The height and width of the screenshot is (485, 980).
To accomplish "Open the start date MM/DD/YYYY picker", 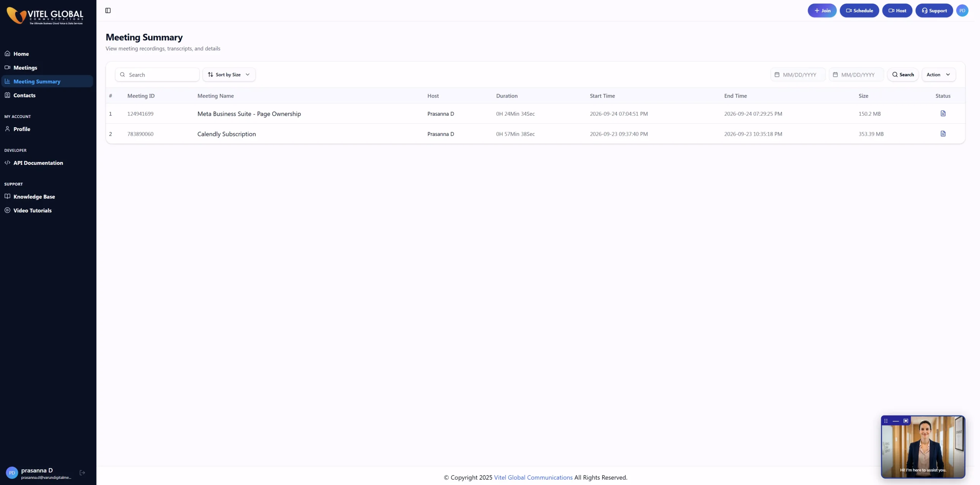I will coord(798,75).
